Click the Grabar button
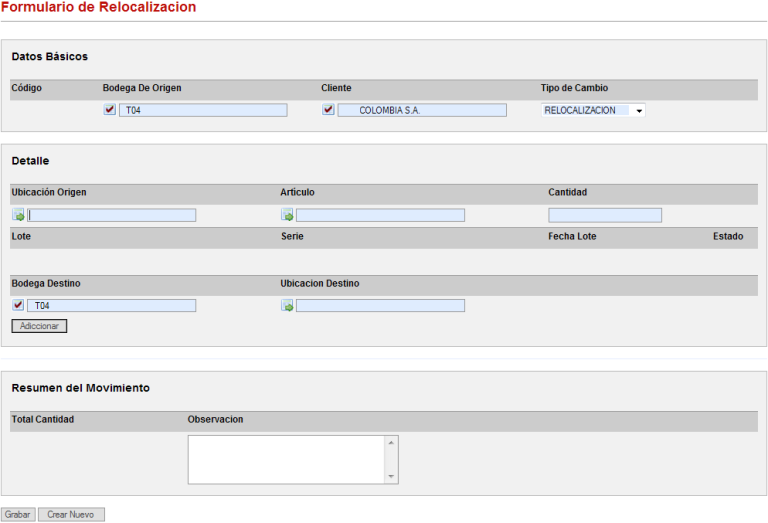 point(18,514)
